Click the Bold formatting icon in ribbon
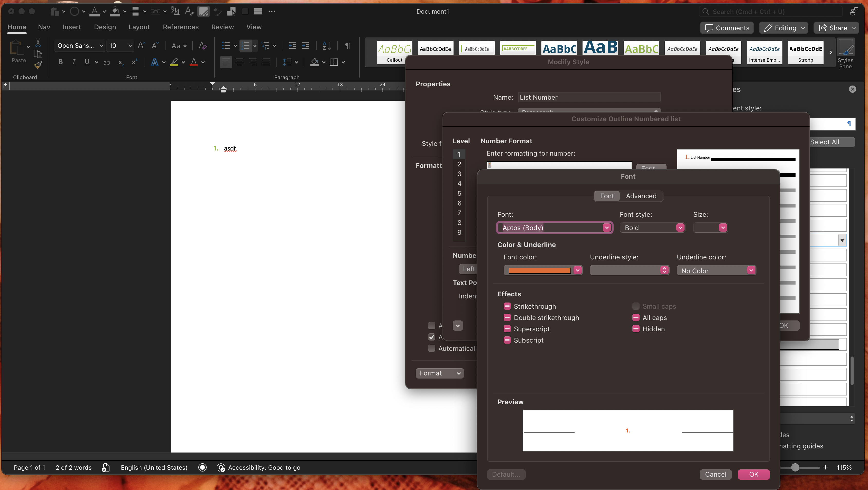Image resolution: width=868 pixels, height=490 pixels. [61, 62]
